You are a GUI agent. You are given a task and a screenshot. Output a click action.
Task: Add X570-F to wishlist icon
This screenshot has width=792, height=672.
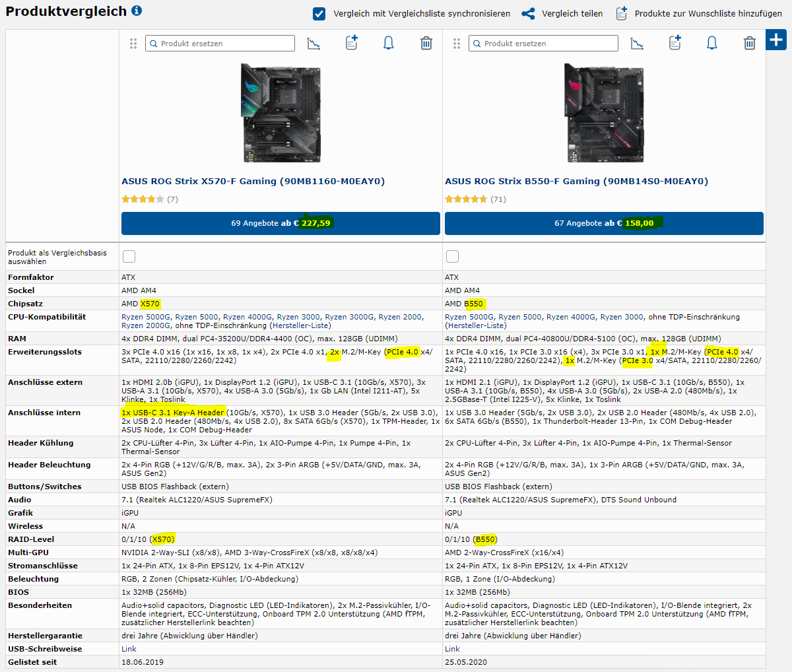click(352, 43)
